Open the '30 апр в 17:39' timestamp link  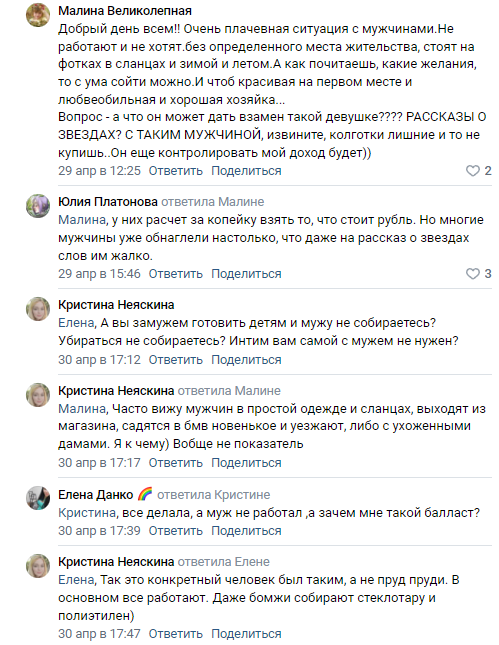pyautogui.click(x=99, y=531)
